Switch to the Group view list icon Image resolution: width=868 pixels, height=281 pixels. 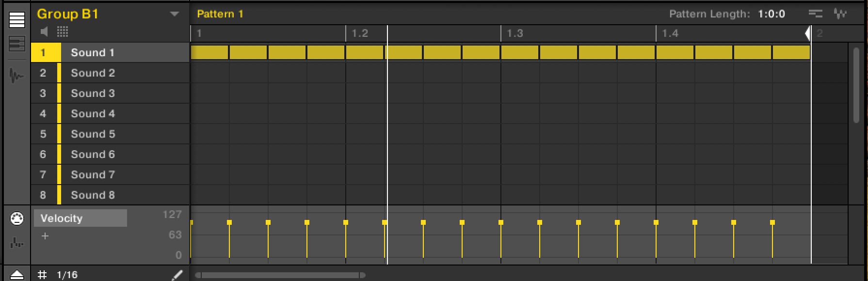pyautogui.click(x=17, y=20)
